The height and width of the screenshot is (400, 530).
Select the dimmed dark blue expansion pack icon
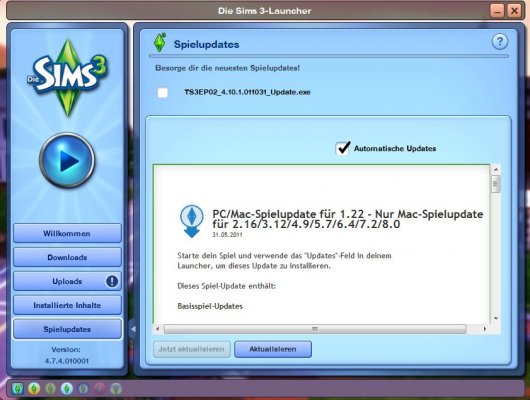click(x=83, y=389)
